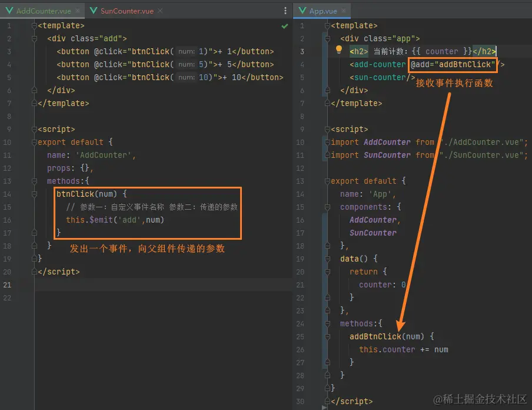Close the AddCounter.vue tab

78,11
